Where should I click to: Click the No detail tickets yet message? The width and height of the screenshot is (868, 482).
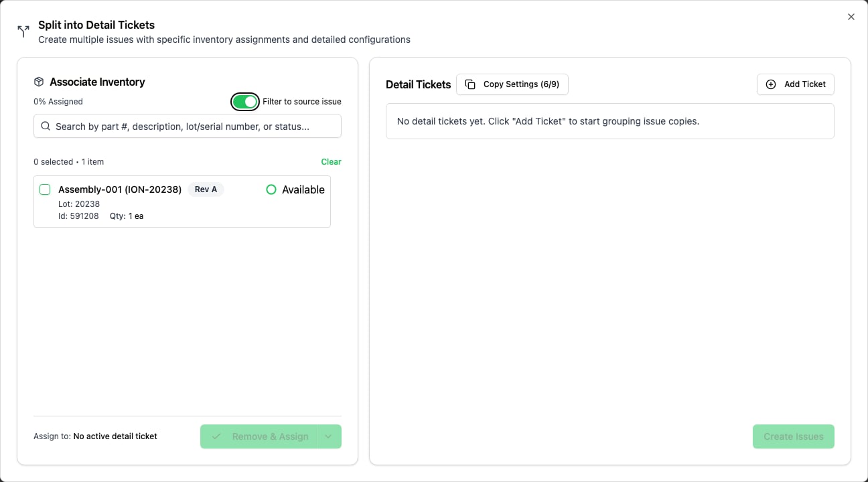click(548, 121)
